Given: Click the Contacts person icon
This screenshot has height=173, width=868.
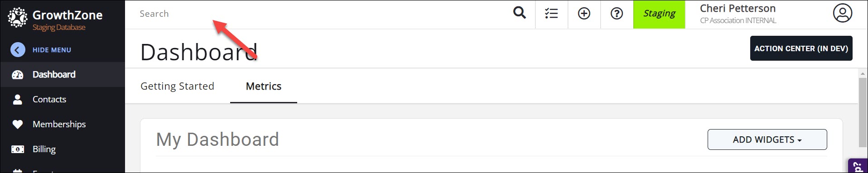Looking at the screenshot, I should 18,99.
